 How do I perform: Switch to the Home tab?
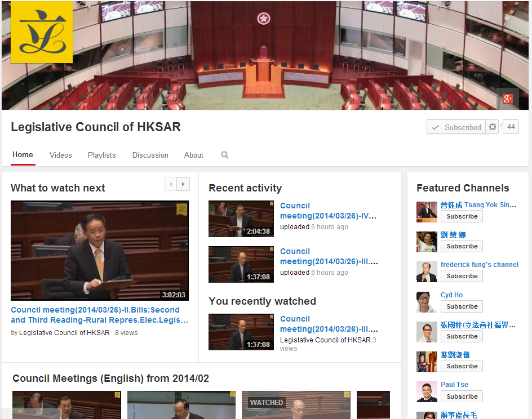[x=23, y=154]
